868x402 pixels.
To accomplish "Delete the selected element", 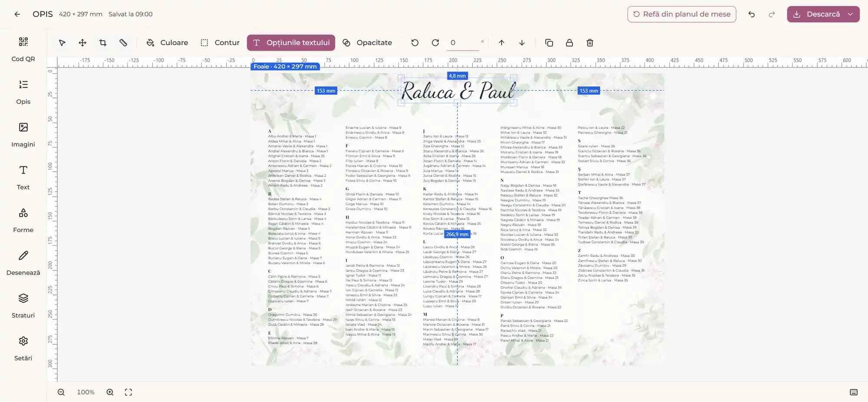I will 590,42.
